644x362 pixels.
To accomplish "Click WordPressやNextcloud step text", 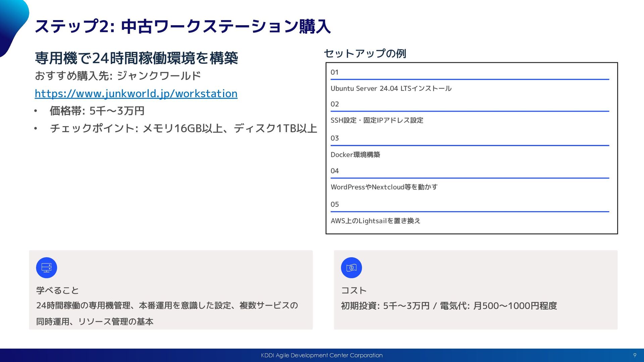I will pyautogui.click(x=384, y=187).
